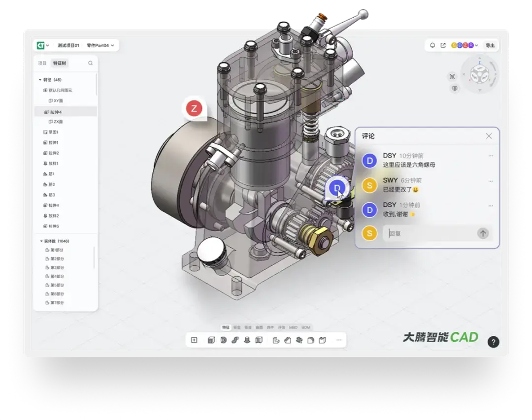The width and height of the screenshot is (532, 420).
Task: Click the 导出 export button
Action: coord(490,45)
